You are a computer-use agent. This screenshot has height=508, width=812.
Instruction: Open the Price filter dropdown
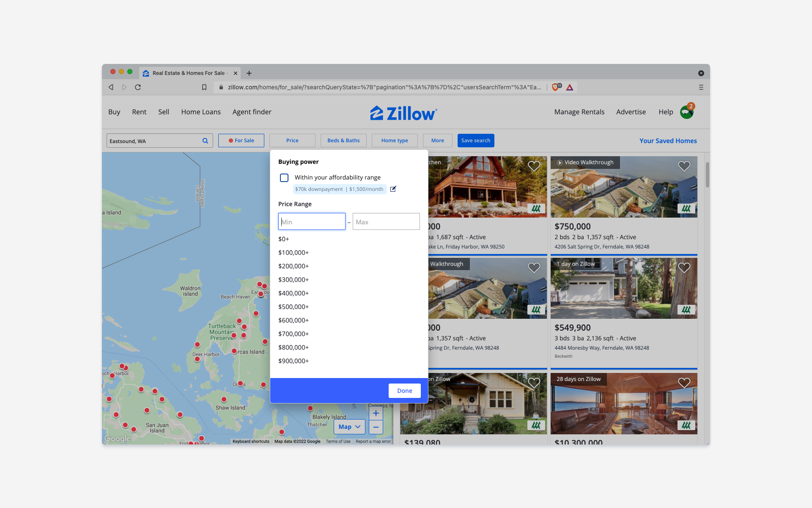click(292, 141)
